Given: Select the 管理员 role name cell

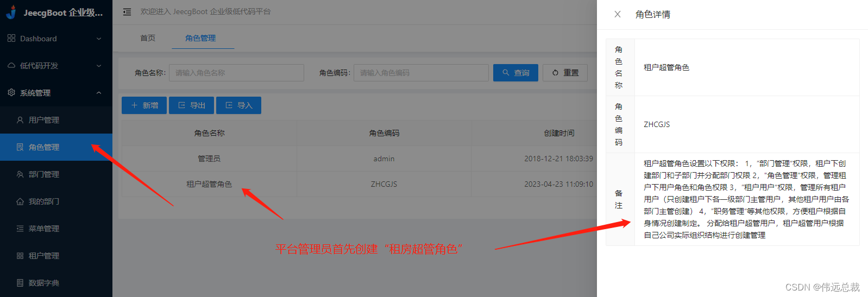Looking at the screenshot, I should pos(209,159).
